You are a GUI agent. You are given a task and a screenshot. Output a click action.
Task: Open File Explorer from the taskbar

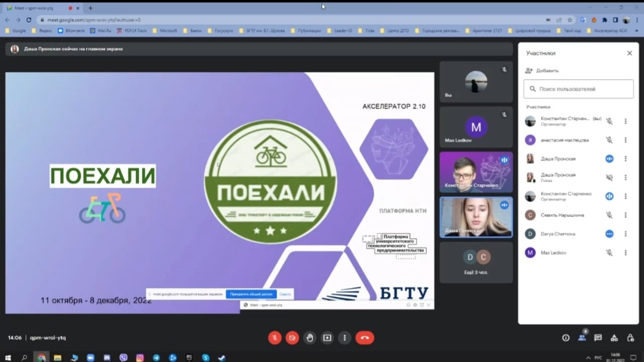(x=57, y=357)
